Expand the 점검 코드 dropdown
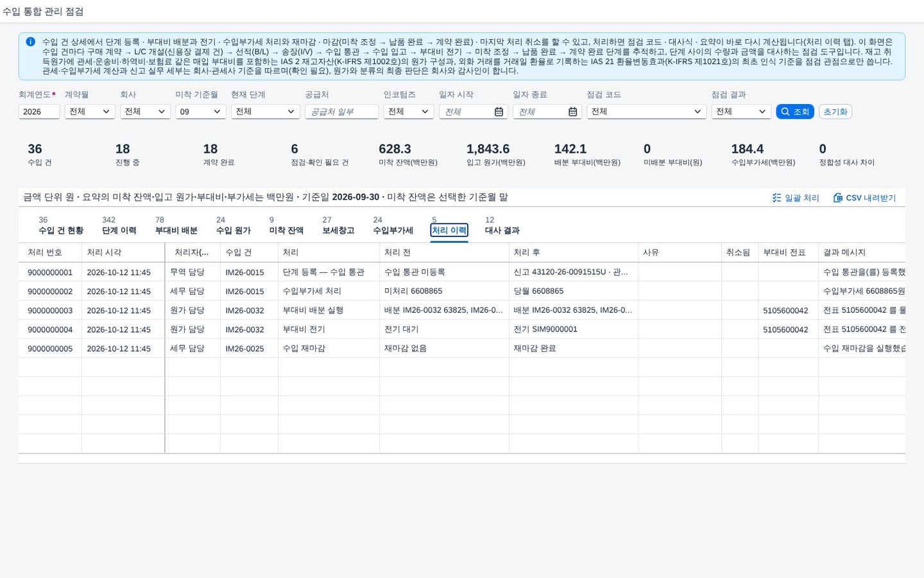Image resolution: width=924 pixels, height=578 pixels. click(646, 112)
